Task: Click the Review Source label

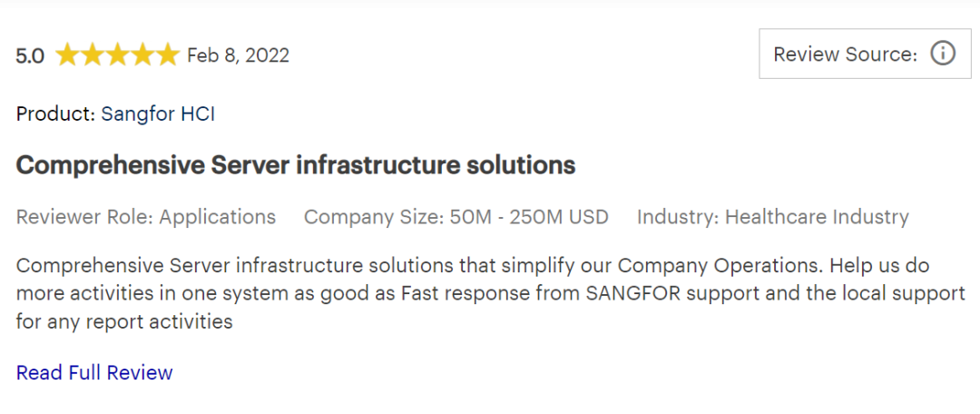Action: click(x=845, y=54)
